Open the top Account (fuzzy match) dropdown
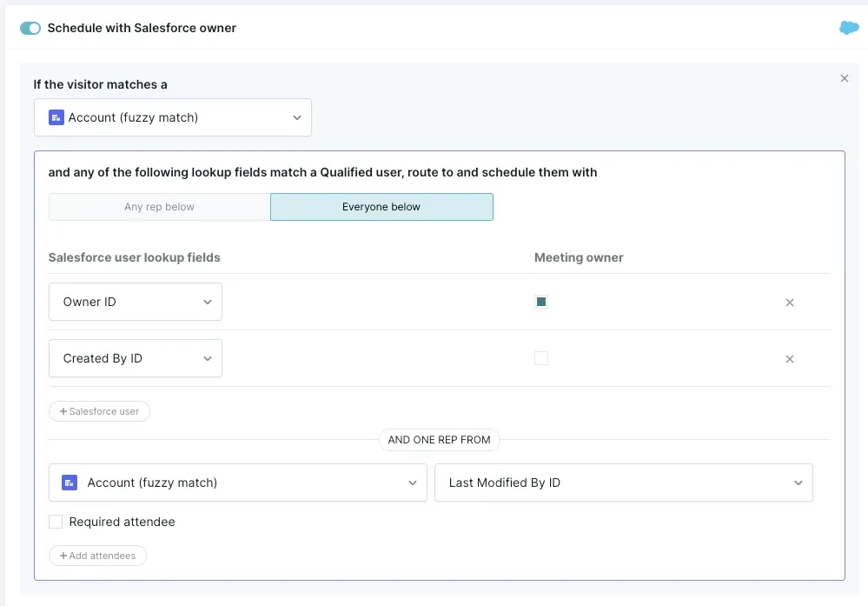The image size is (868, 606). pyautogui.click(x=173, y=117)
